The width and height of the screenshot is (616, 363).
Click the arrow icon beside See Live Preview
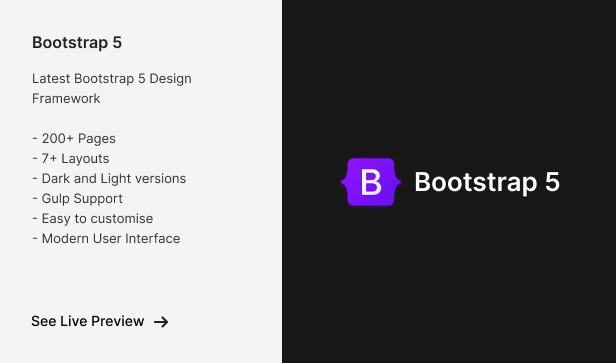[161, 322]
